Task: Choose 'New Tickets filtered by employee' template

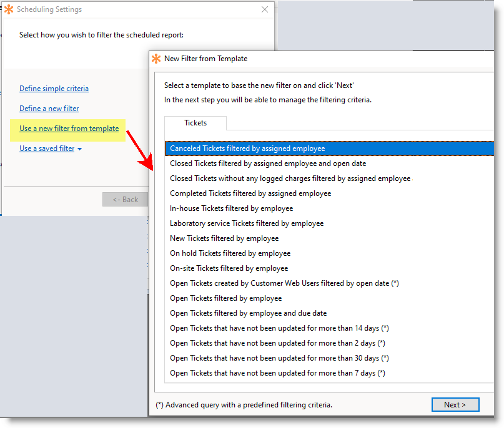Action: tap(224, 238)
